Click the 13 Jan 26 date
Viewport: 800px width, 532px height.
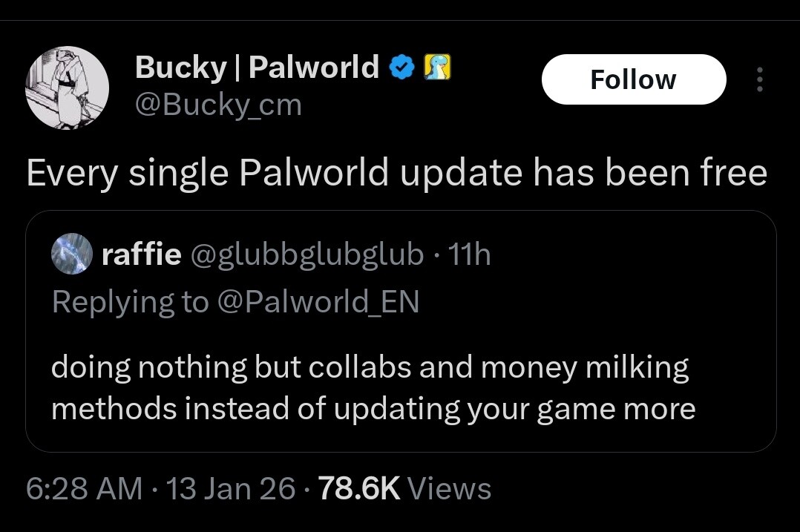(x=231, y=488)
